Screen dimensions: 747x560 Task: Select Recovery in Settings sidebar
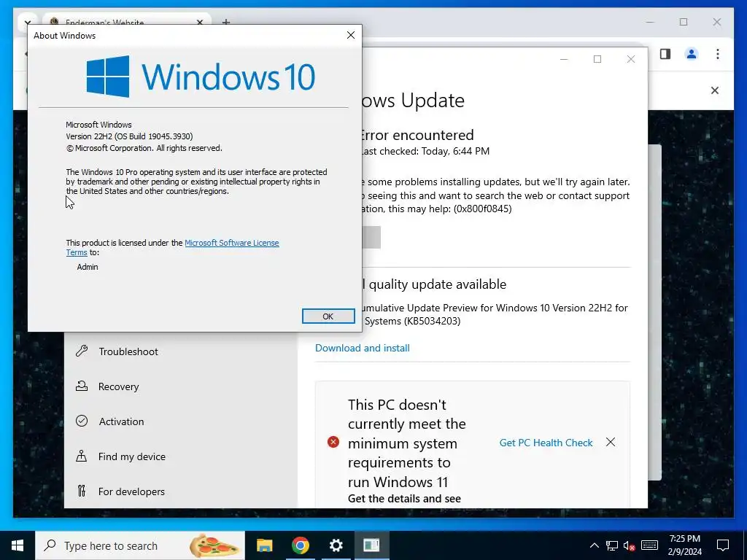pyautogui.click(x=118, y=386)
